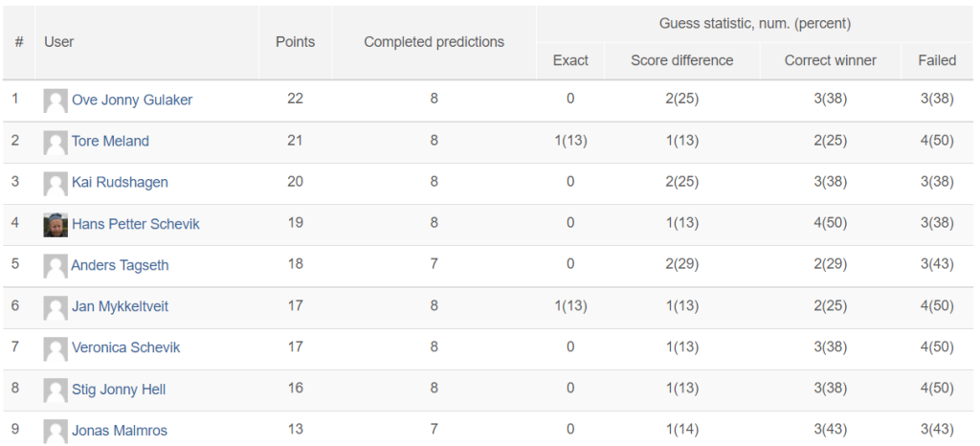Click the Points column header
The width and height of the screenshot is (980, 446).
pyautogui.click(x=295, y=42)
